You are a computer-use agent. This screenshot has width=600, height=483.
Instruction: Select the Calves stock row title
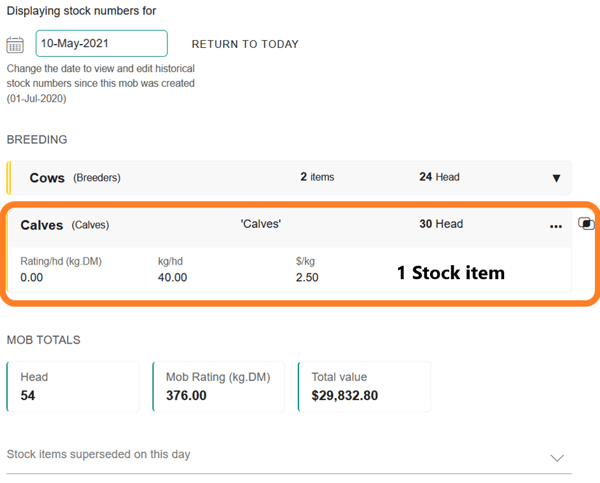tap(42, 225)
